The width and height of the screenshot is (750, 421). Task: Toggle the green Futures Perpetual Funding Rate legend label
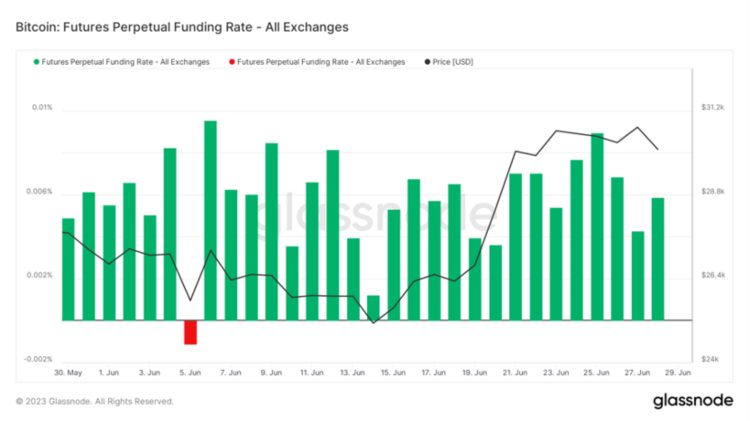tap(125, 62)
